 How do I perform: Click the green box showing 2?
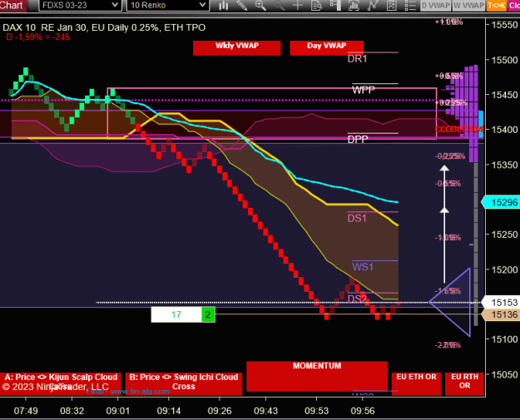tap(208, 314)
